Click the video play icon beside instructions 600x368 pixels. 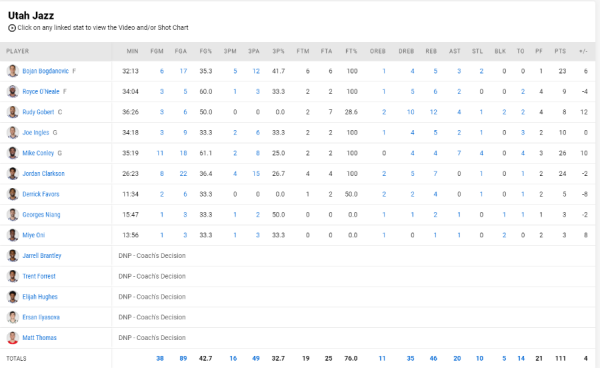pyautogui.click(x=12, y=28)
